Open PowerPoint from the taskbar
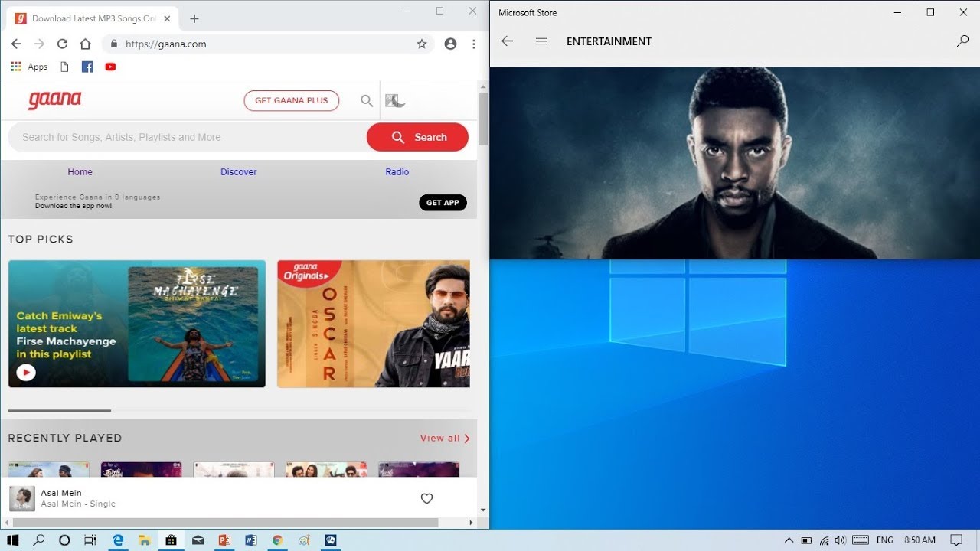This screenshot has height=551, width=980. click(x=224, y=540)
